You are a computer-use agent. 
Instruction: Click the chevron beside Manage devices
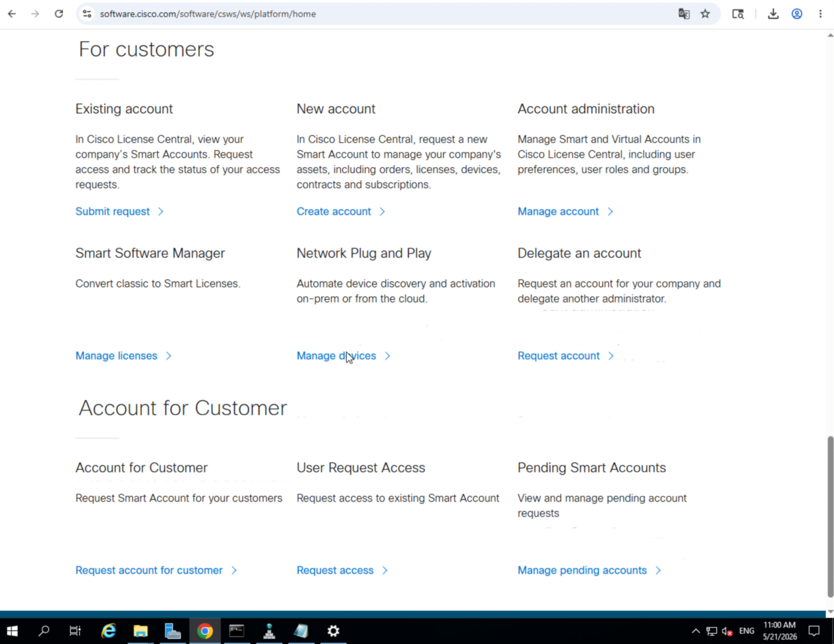point(388,356)
